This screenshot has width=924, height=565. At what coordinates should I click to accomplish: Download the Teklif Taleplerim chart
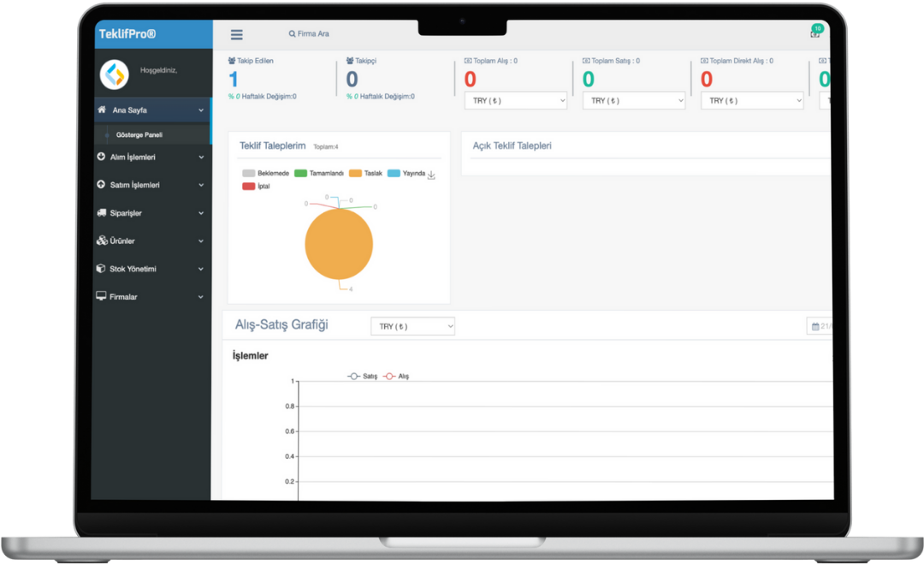tap(431, 175)
